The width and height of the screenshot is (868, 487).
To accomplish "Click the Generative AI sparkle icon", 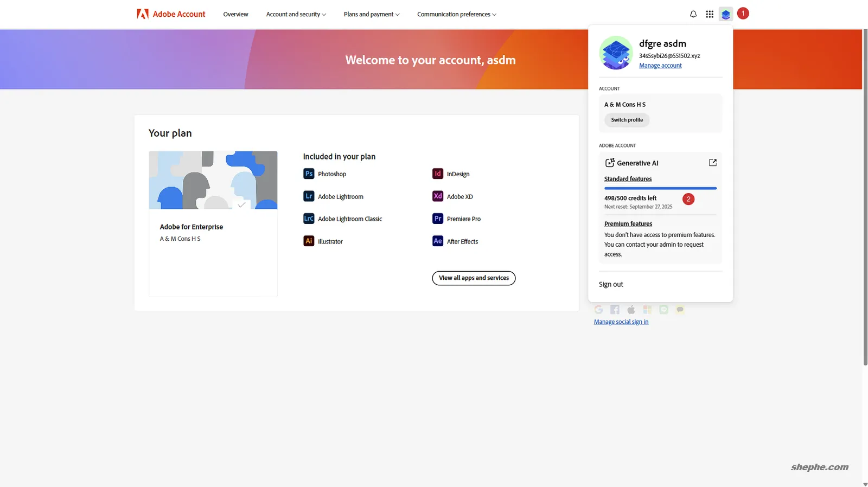I will [610, 163].
